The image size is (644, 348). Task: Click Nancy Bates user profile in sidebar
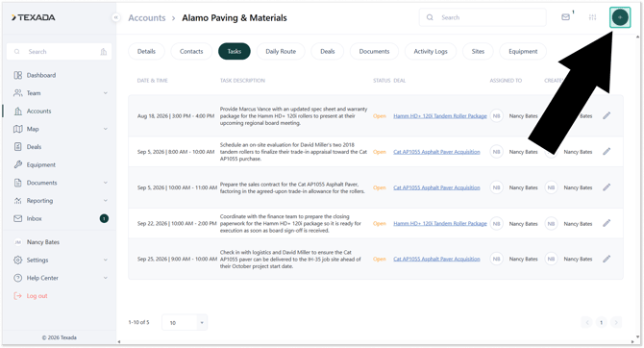pos(42,242)
